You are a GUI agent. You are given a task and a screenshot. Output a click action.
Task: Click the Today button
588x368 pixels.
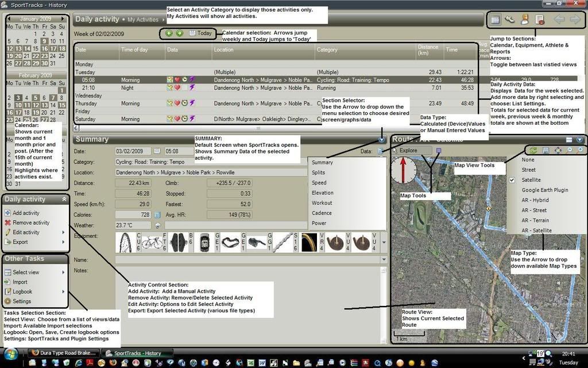tap(200, 33)
